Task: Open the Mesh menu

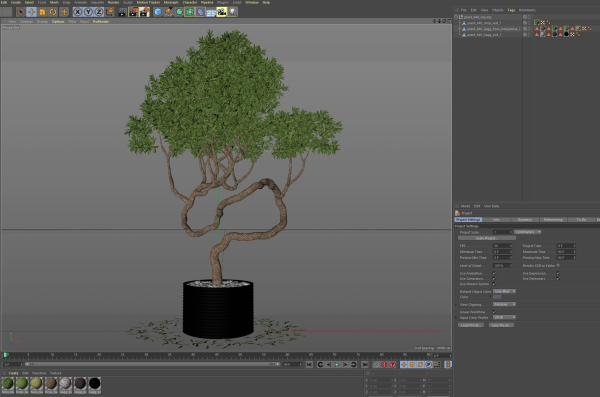Action: pos(54,2)
